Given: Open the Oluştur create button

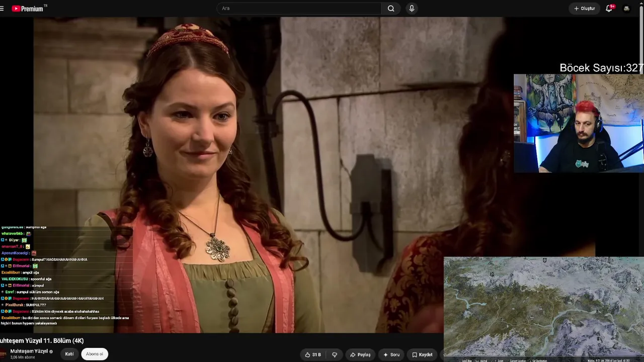Looking at the screenshot, I should click(x=584, y=9).
